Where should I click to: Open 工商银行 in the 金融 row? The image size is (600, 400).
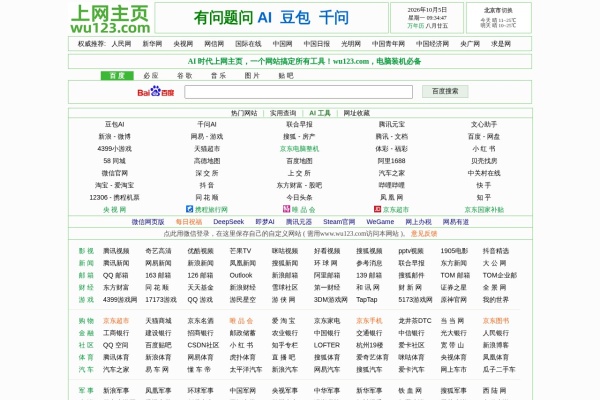pos(116,333)
